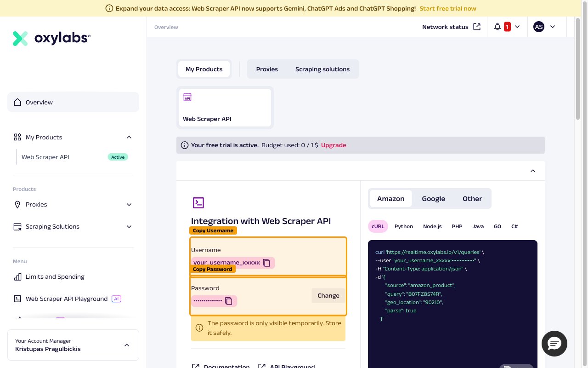
Task: Click the AI badge beside Playground
Action: 117,299
